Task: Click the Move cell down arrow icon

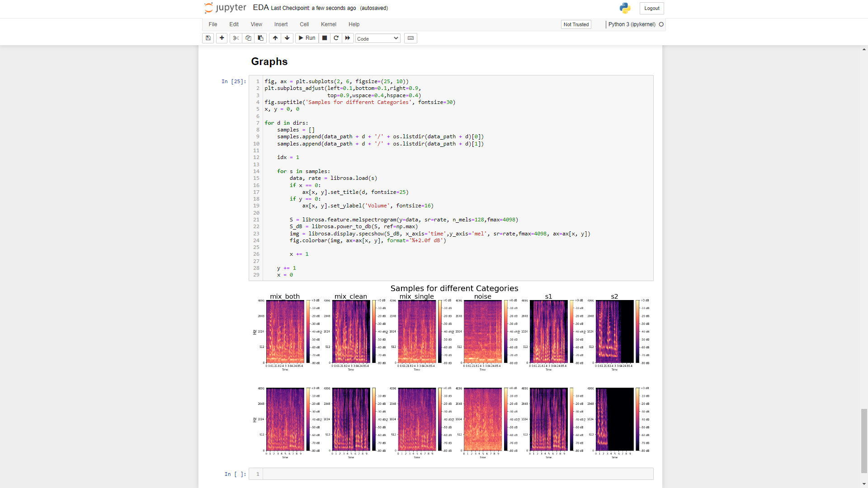Action: coord(287,38)
